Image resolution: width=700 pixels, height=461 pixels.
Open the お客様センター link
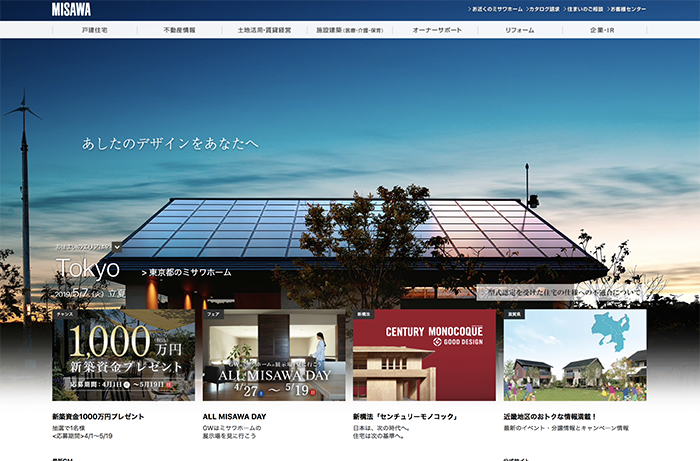click(x=626, y=9)
